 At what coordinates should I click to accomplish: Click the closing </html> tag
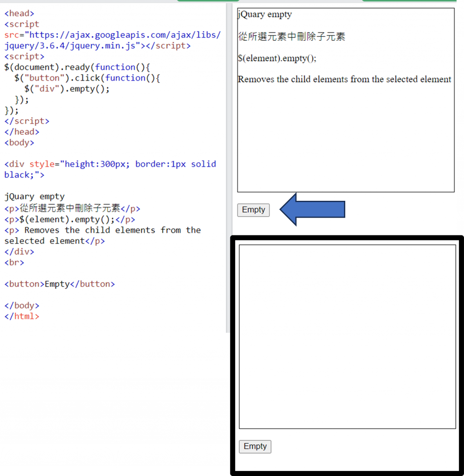(22, 316)
